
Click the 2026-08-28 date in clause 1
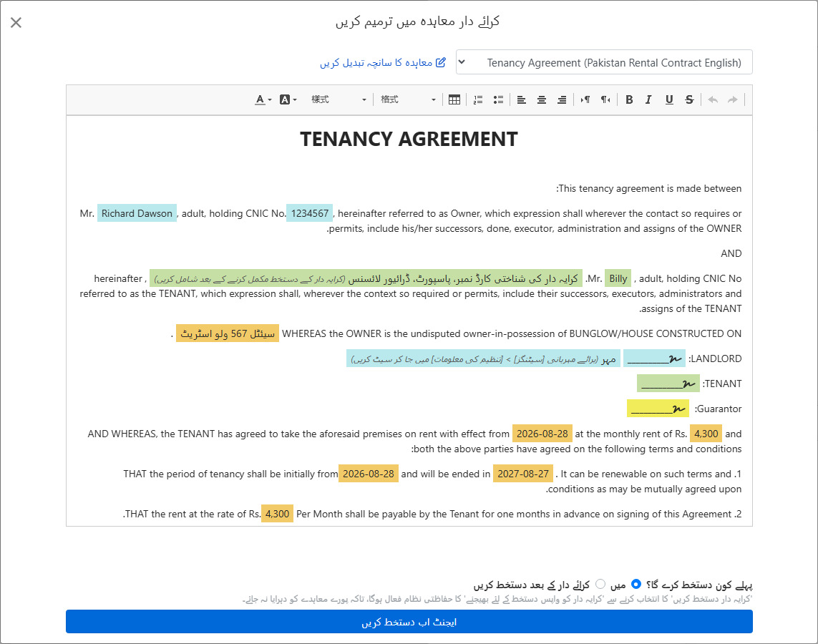coord(369,474)
